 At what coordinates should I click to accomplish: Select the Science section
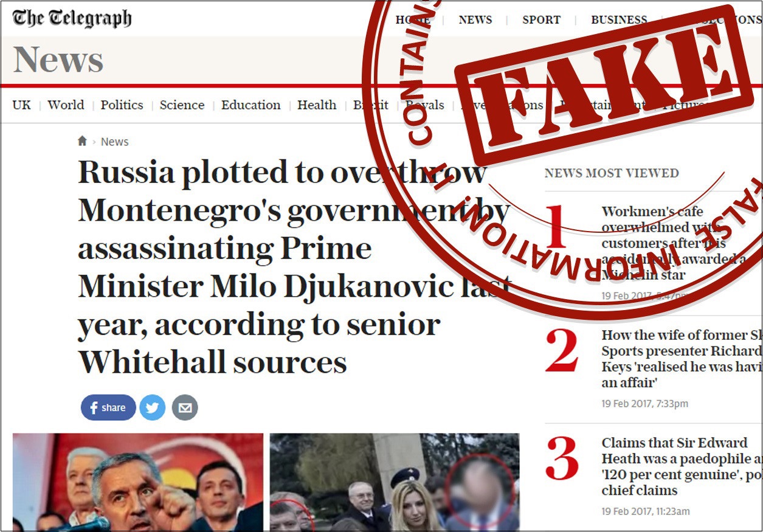pos(182,105)
